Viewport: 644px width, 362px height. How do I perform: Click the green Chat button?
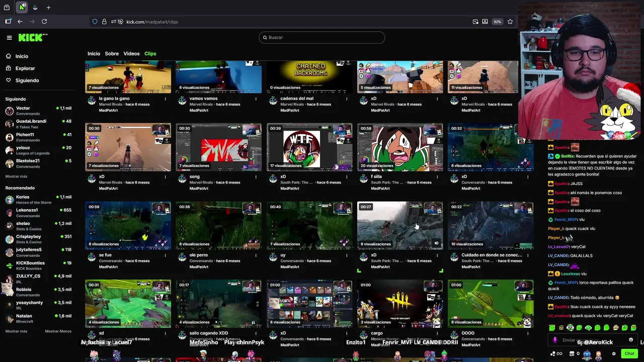pyautogui.click(x=629, y=354)
